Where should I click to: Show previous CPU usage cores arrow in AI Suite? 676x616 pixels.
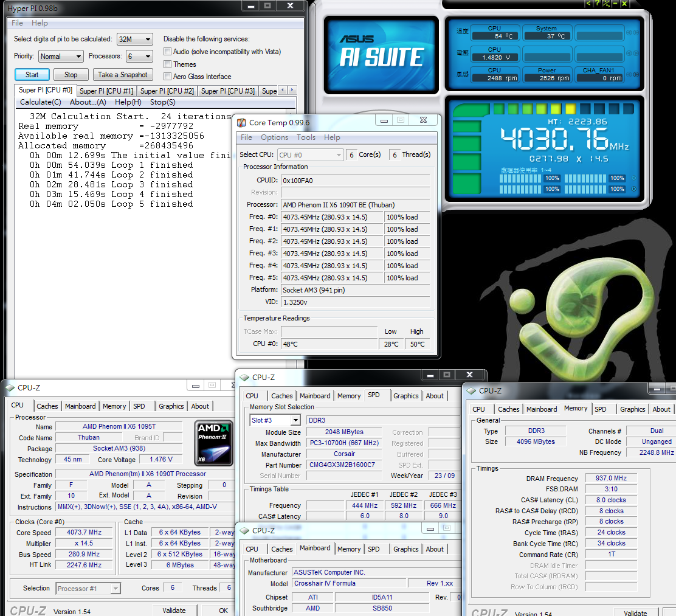(x=633, y=178)
